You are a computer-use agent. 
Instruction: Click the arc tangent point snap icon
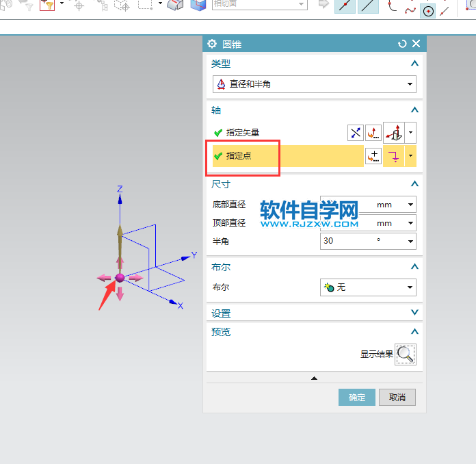pyautogui.click(x=392, y=6)
